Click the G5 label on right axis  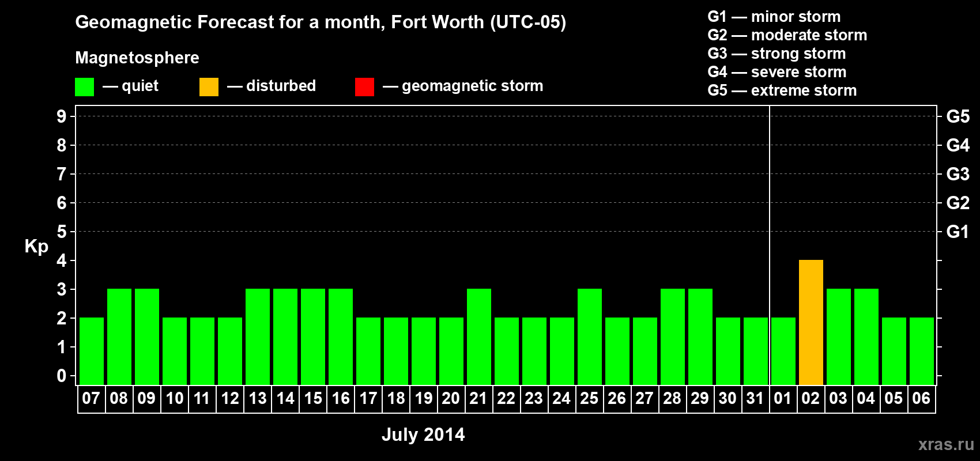(958, 116)
